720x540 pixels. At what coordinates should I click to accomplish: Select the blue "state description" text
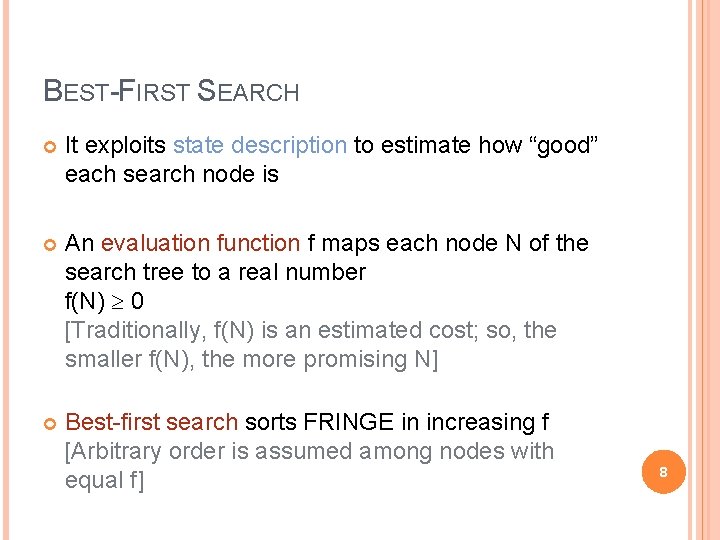(x=259, y=145)
